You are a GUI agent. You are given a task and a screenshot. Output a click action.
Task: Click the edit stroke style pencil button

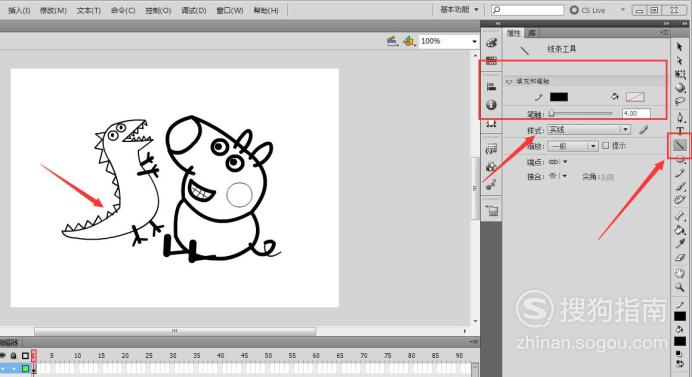[644, 130]
